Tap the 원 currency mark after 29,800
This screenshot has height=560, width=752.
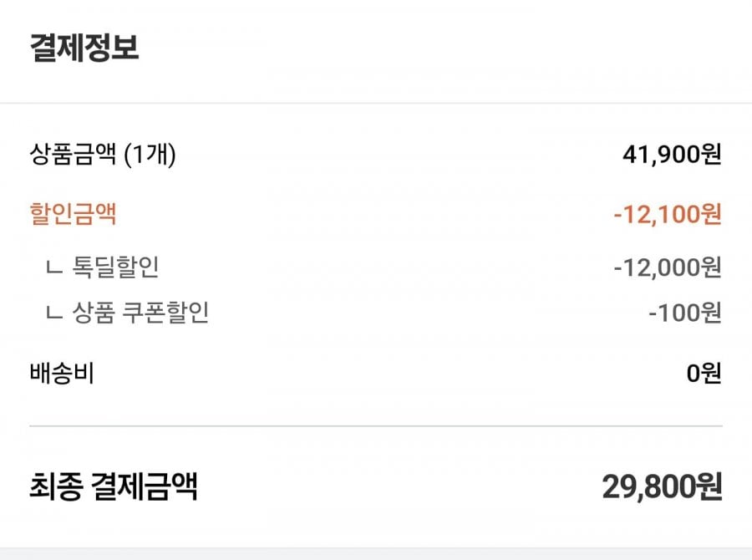coord(709,486)
